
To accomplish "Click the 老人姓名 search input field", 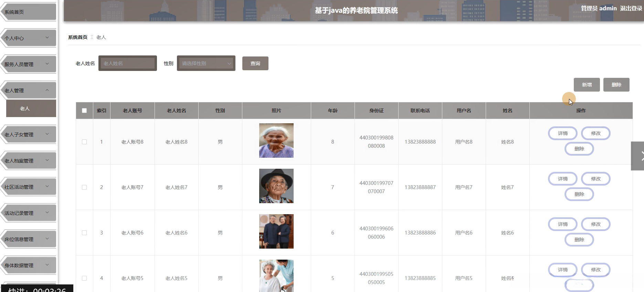I will point(128,63).
